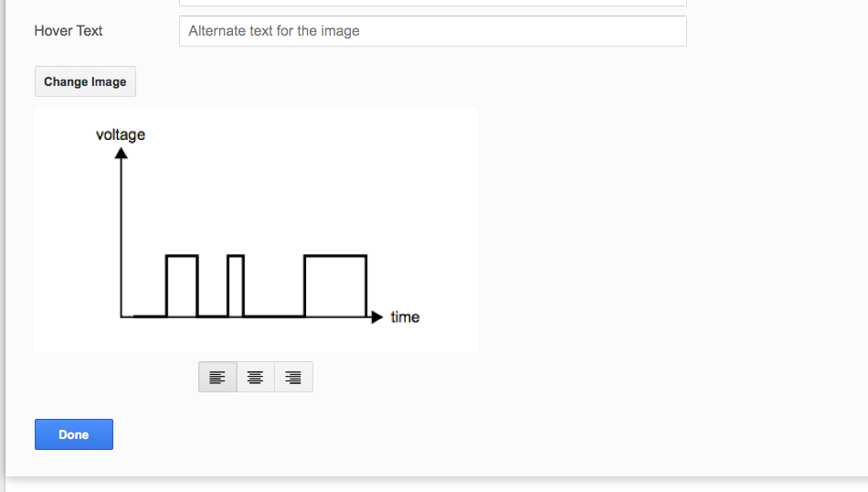The image size is (868, 492).
Task: Click the gray strip along the dialog's left edge
Action: pyautogui.click(x=2, y=239)
